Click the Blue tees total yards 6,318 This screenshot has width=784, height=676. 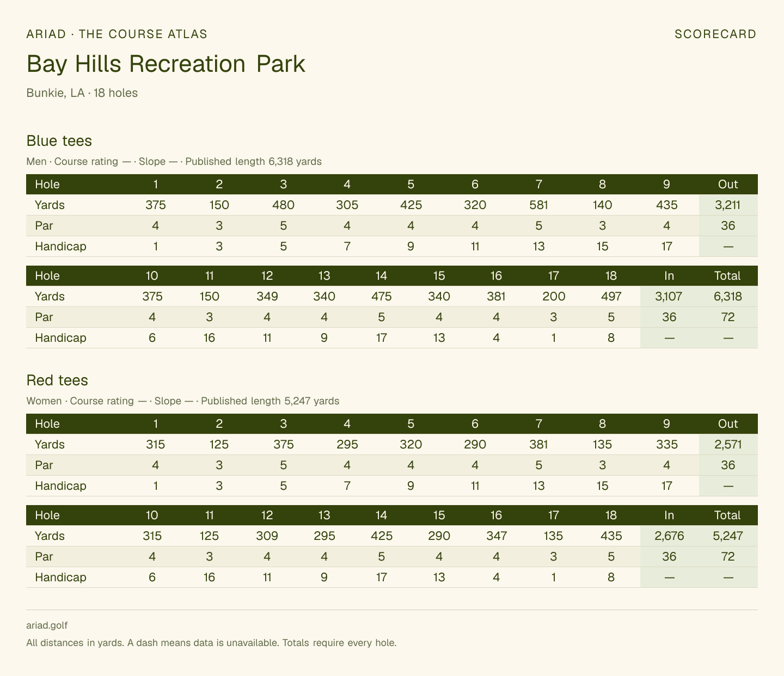pos(728,297)
